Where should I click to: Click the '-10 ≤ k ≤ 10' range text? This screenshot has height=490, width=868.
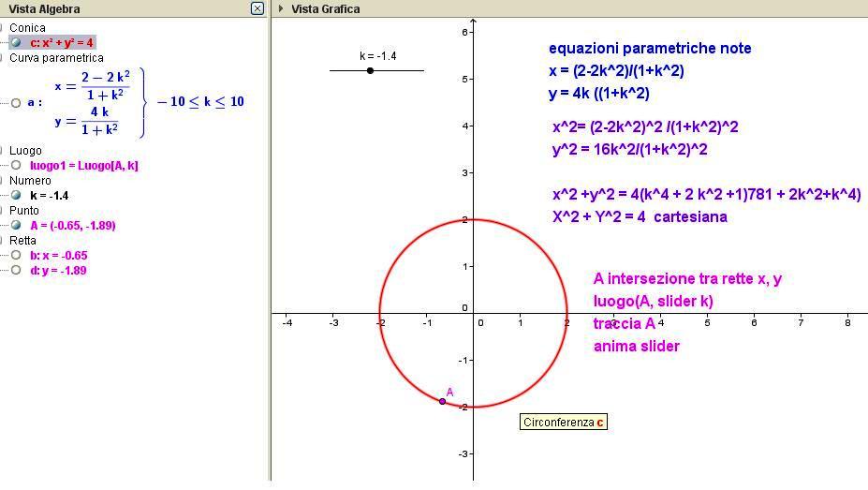200,102
